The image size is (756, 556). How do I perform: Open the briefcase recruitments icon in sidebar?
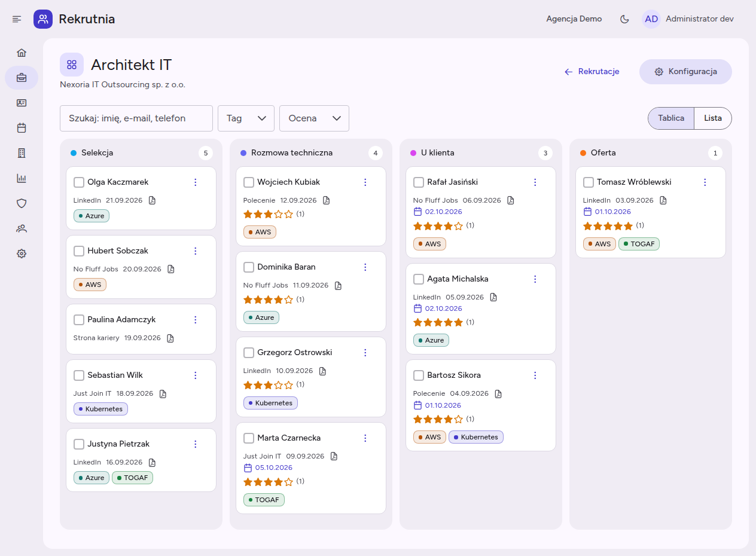[22, 78]
